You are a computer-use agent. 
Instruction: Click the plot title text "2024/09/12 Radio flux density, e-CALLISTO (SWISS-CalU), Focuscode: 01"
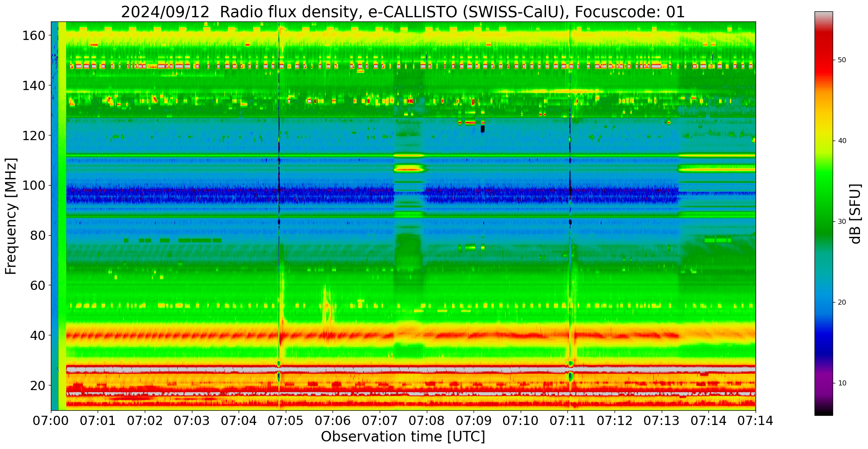pyautogui.click(x=403, y=12)
